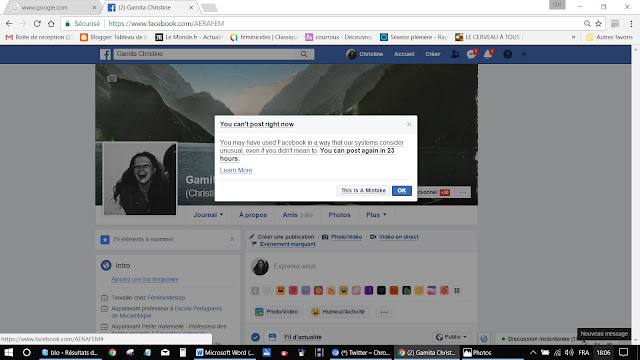
Task: Select the plain white post background
Action: click(268, 291)
